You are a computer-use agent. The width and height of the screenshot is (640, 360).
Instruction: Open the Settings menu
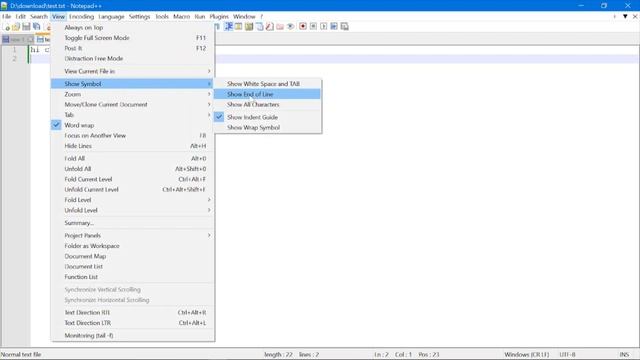pos(140,16)
